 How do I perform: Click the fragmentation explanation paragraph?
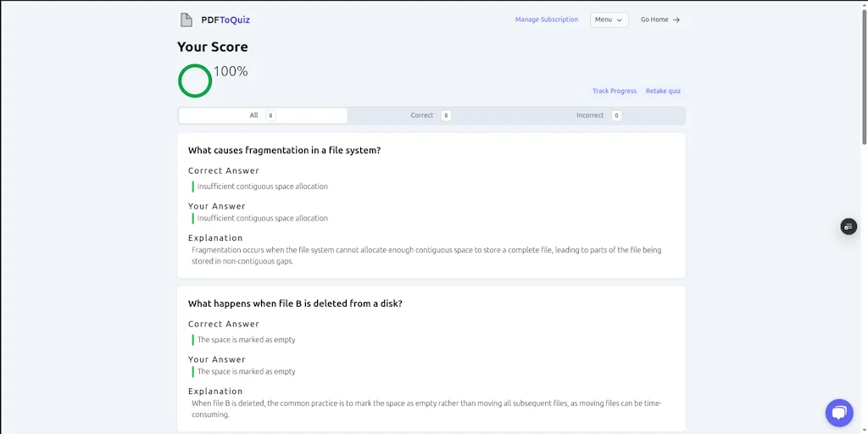click(426, 256)
